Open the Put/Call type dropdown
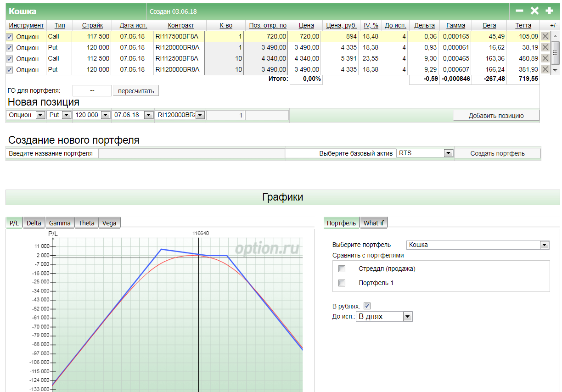Image resolution: width=562 pixels, height=392 pixels. [59, 115]
